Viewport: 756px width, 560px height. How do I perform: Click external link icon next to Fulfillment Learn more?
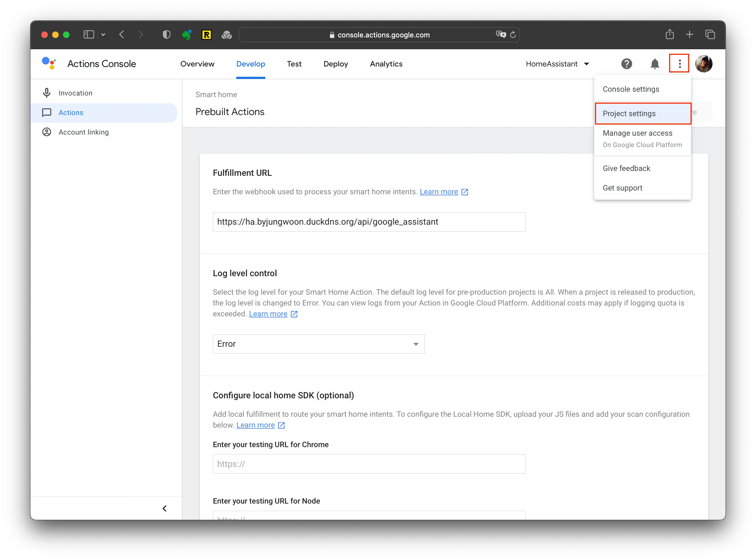(465, 192)
